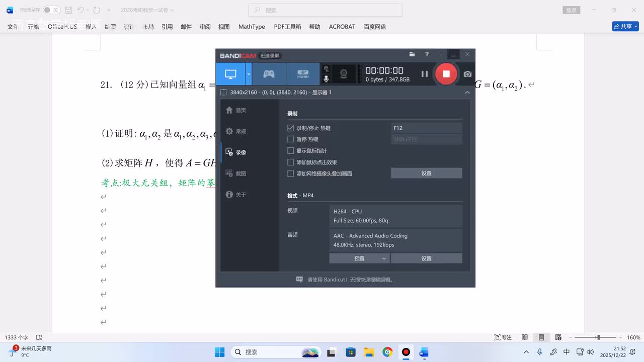Switch to the 截图 section
Viewport: 644px width, 362px height.
(236, 173)
